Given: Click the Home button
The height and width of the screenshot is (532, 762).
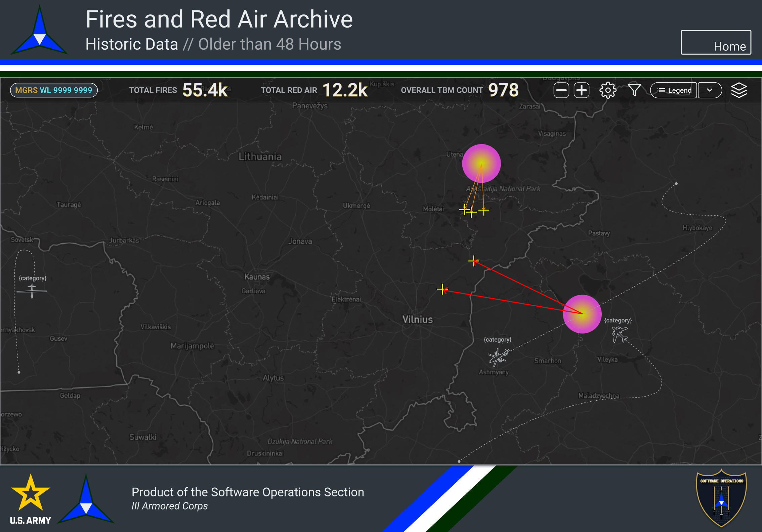Looking at the screenshot, I should (x=716, y=42).
